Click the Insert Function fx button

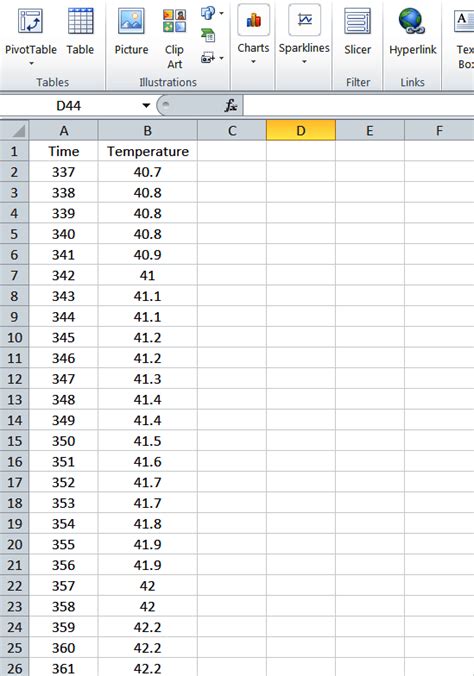point(231,105)
